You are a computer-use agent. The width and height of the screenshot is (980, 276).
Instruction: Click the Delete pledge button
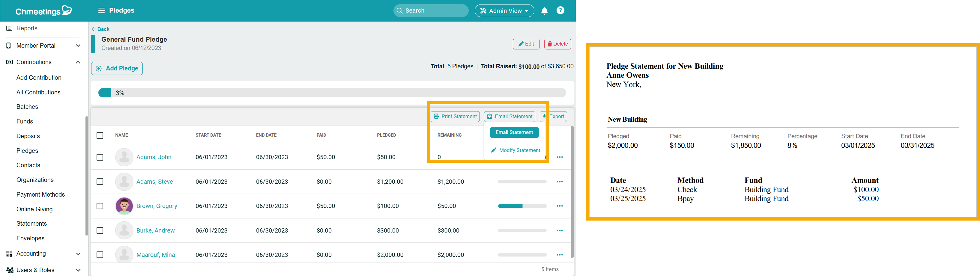(557, 44)
